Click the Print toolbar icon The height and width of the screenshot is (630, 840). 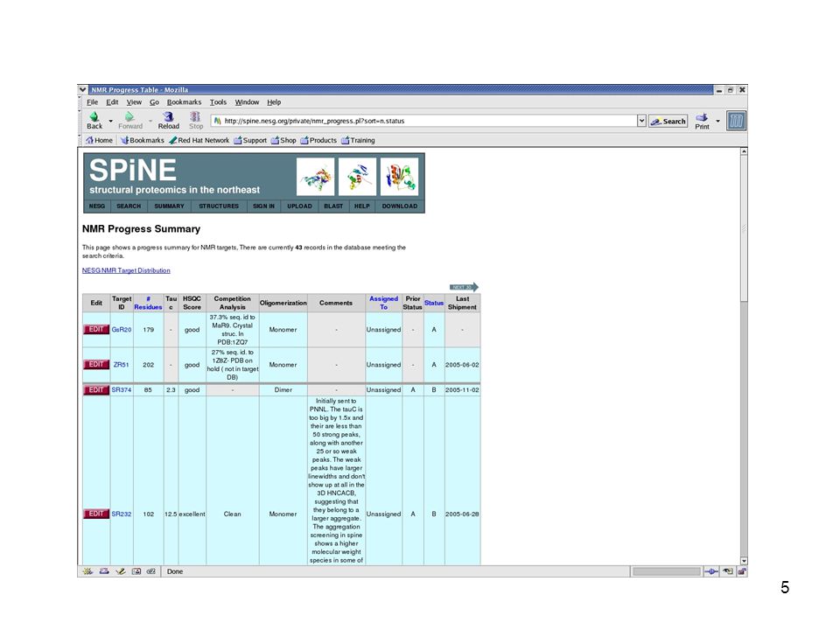[702, 117]
